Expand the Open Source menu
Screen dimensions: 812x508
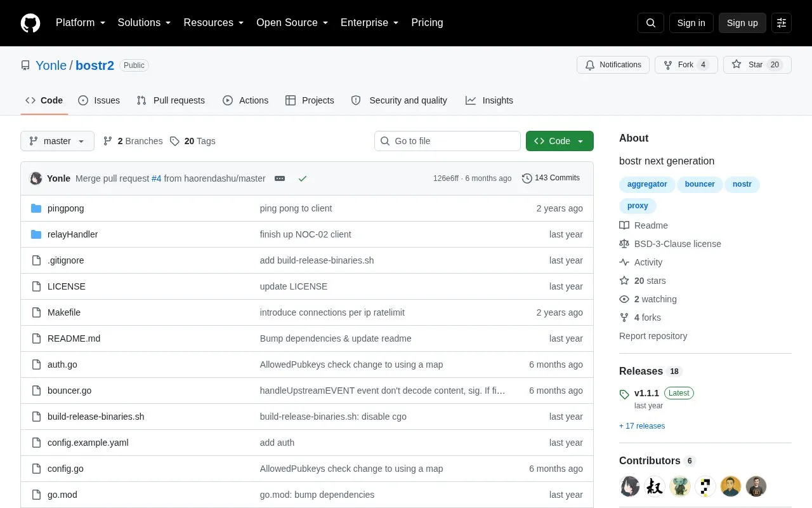292,23
